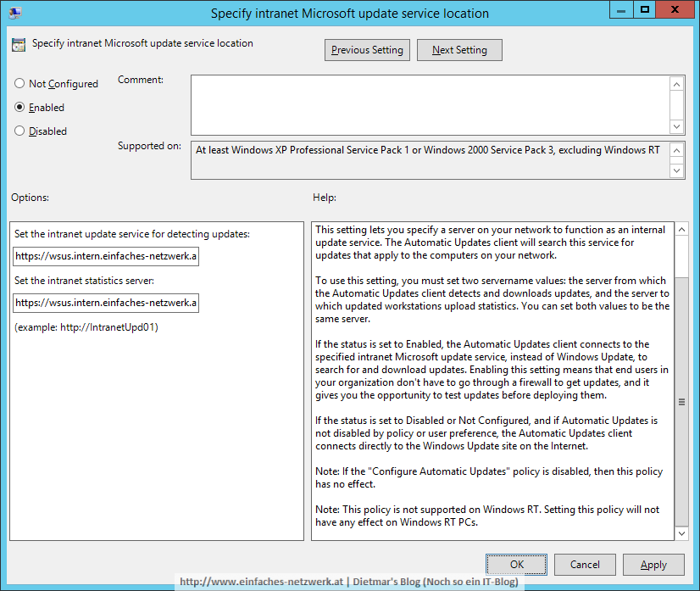
Task: Click the Supported on text about Windows XP
Action: (428, 150)
